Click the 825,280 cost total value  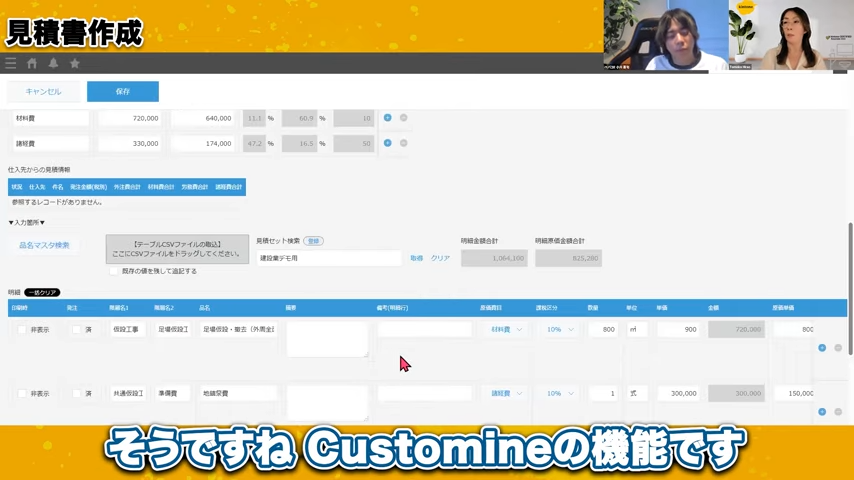pyautogui.click(x=568, y=258)
